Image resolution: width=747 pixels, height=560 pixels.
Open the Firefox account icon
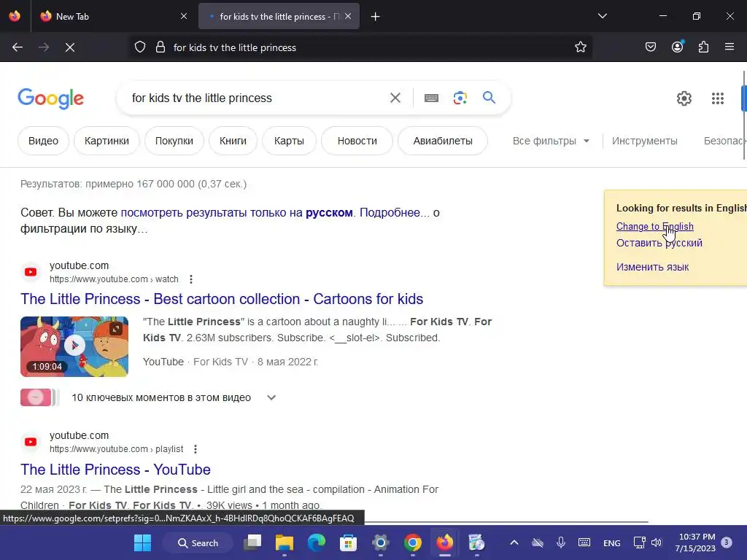677,47
